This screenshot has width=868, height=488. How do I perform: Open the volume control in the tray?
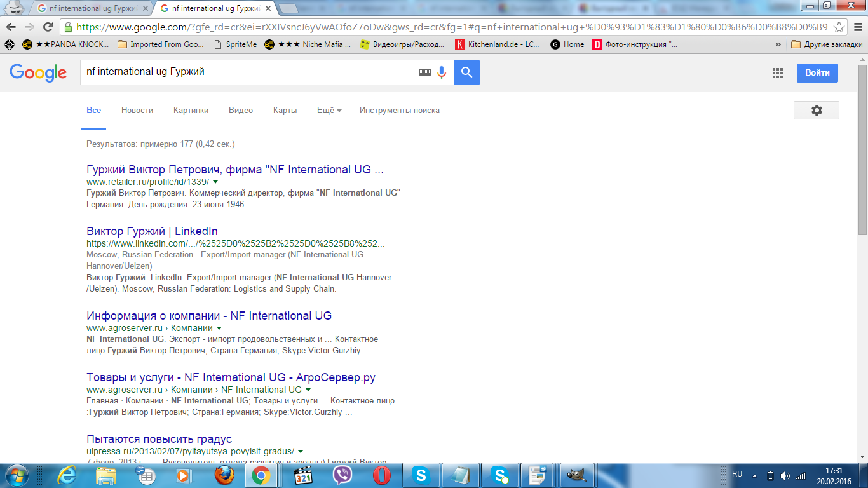point(785,475)
